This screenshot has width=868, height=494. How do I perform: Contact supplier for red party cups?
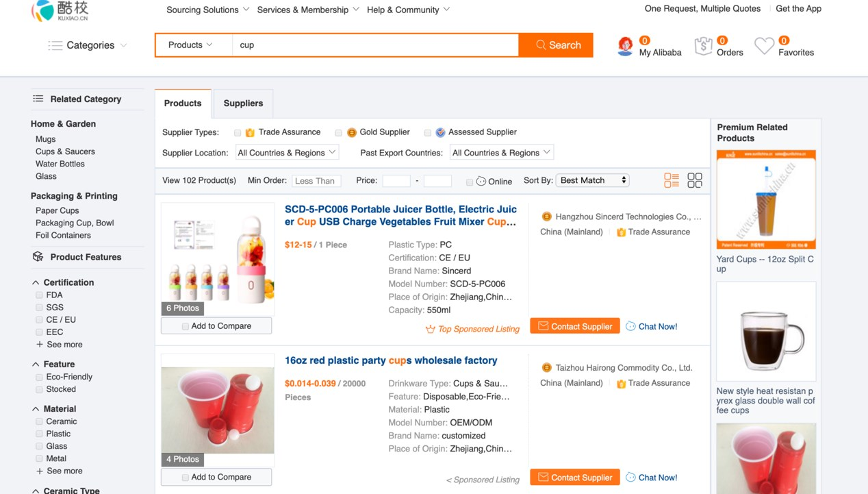574,478
